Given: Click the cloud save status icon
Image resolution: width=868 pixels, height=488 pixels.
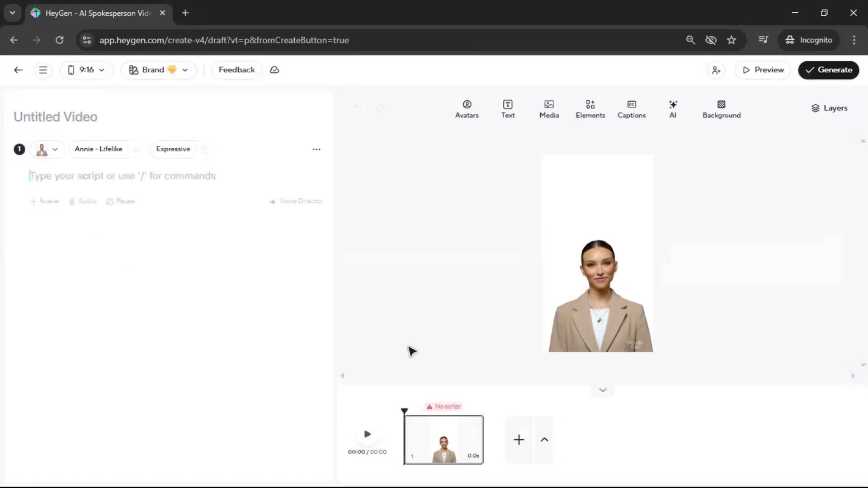Looking at the screenshot, I should tap(274, 70).
